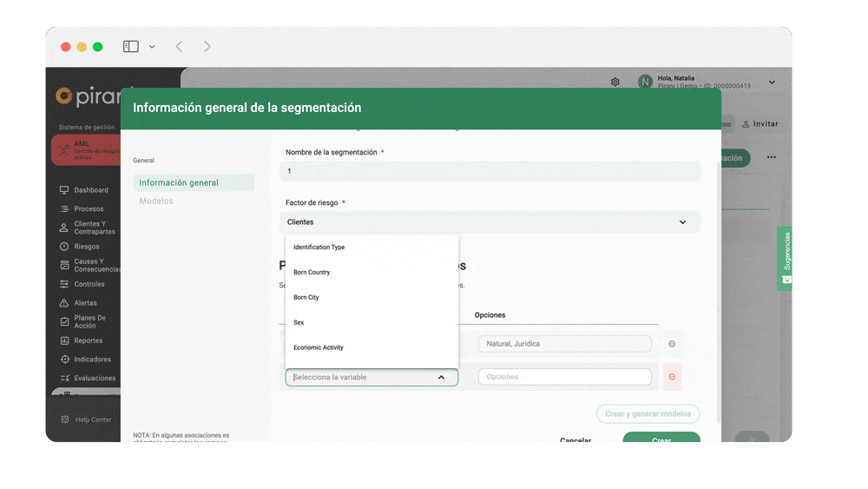Click the Nombre de la segmentación field
The image size is (868, 489).
point(492,171)
